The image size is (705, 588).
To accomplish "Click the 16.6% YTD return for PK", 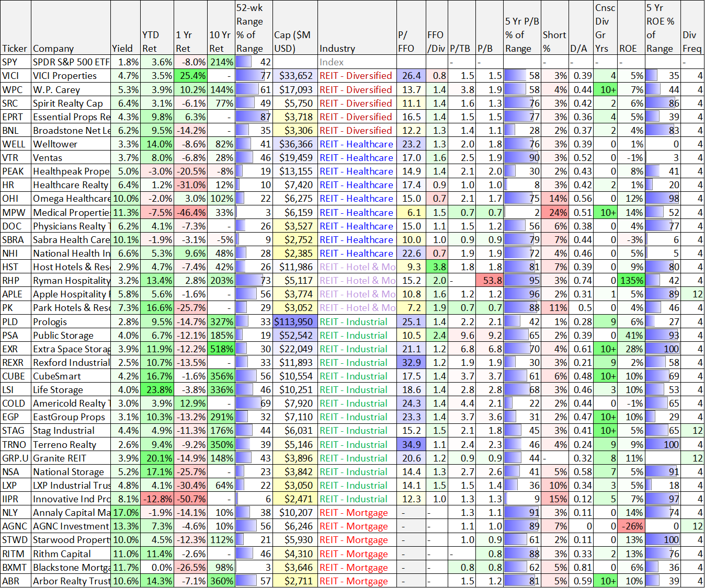I will tap(157, 307).
